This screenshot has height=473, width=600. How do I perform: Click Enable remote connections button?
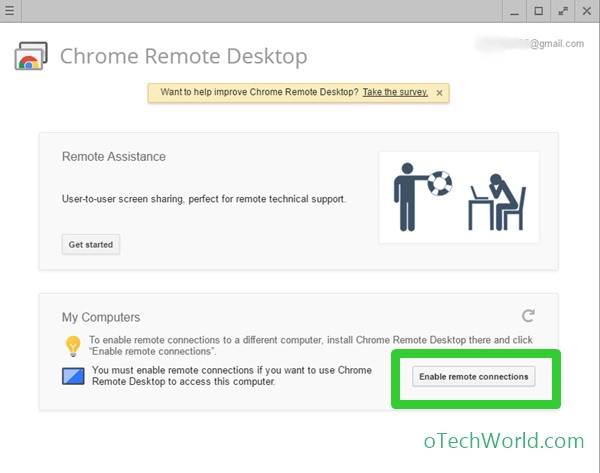coord(473,377)
